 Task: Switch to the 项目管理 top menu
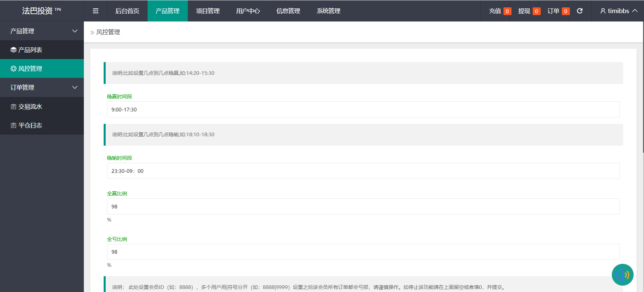[x=208, y=11]
